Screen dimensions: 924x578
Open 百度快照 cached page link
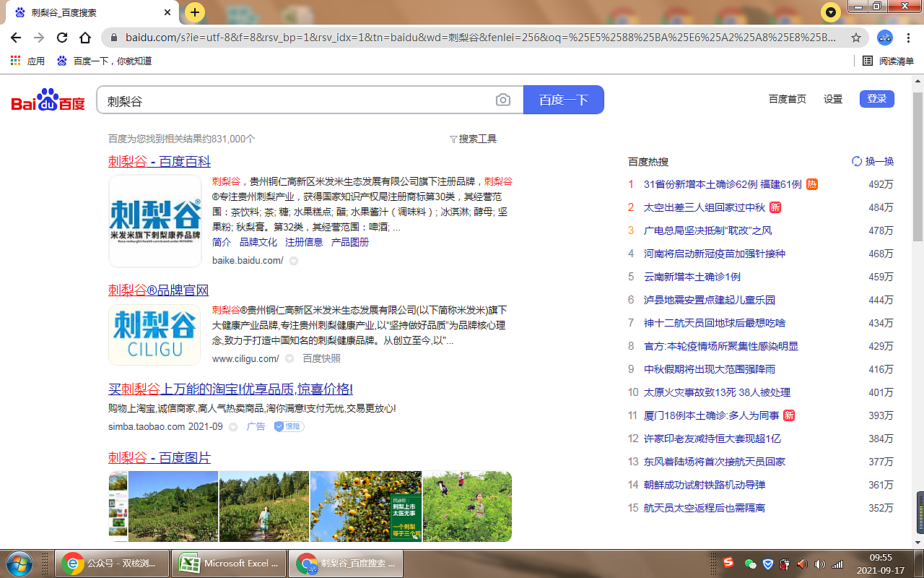tap(322, 358)
